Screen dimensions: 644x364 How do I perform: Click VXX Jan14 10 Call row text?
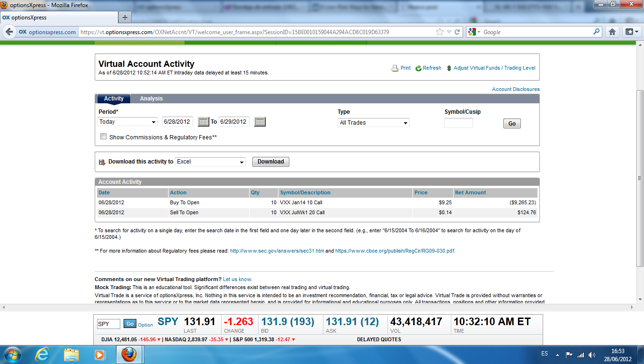(x=301, y=202)
